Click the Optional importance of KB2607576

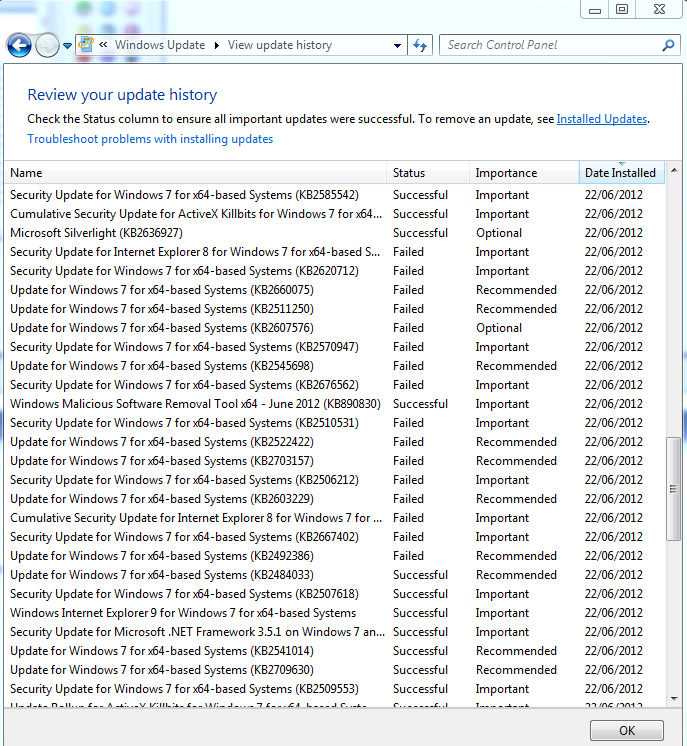pos(499,328)
